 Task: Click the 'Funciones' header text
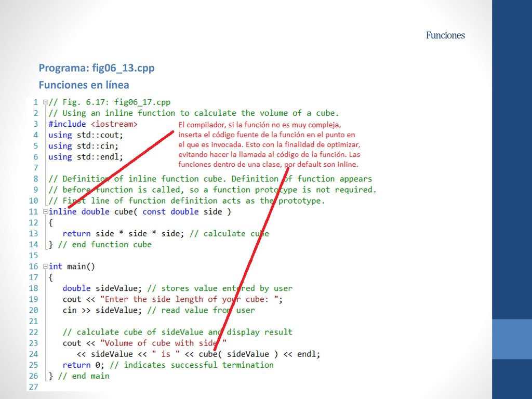[x=445, y=35]
